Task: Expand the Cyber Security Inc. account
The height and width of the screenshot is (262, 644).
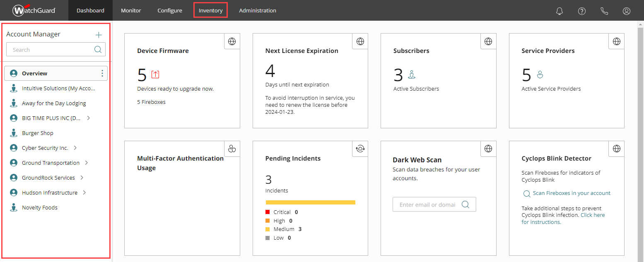Action: point(76,148)
